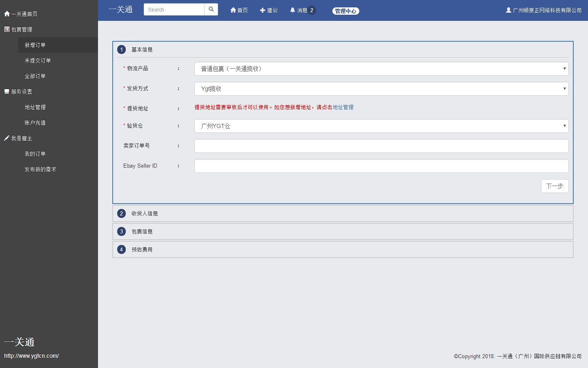Viewport: 588px width, 368px height.
Task: Click the ©Copyright 2018 footer text
Action: click(x=518, y=356)
